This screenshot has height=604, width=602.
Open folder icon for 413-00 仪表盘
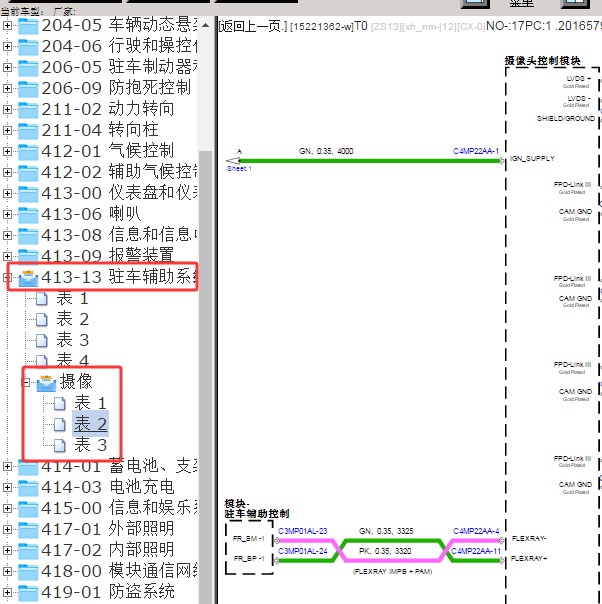click(x=28, y=194)
